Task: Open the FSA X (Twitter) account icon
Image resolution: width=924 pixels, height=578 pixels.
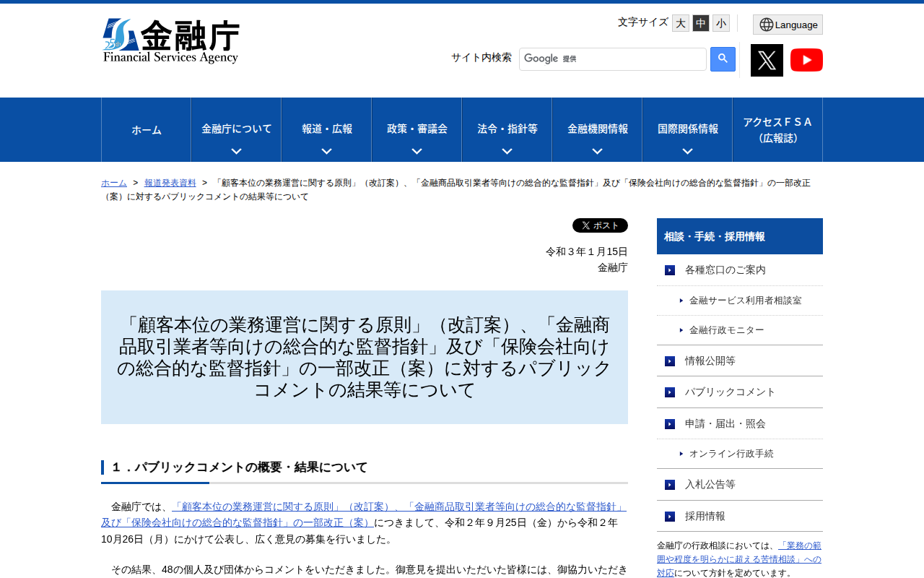Action: coord(767,59)
